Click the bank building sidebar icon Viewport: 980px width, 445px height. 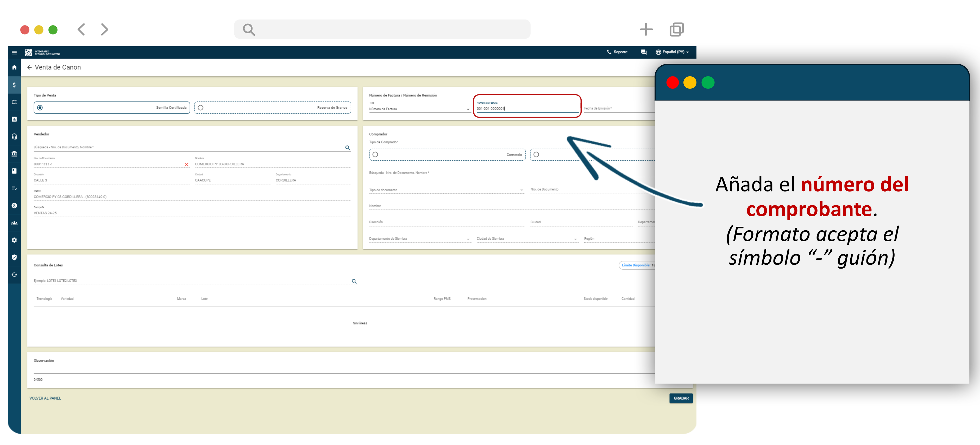click(14, 154)
